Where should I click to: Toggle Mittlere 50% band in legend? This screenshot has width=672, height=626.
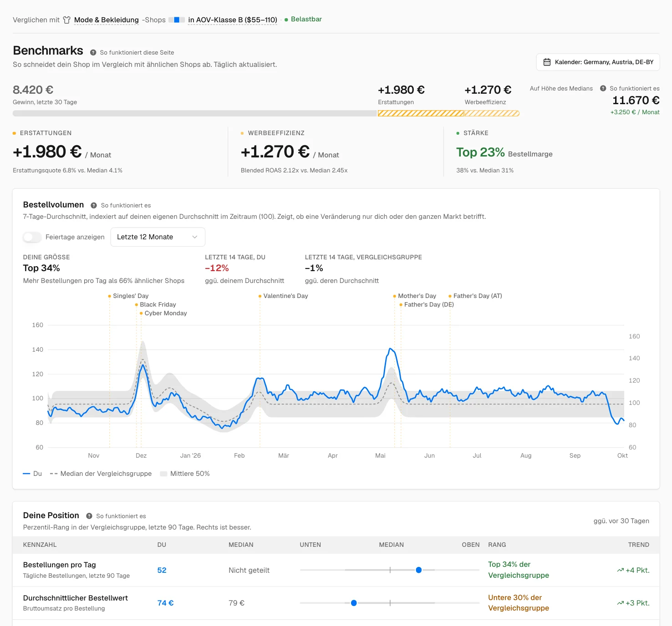click(x=185, y=474)
